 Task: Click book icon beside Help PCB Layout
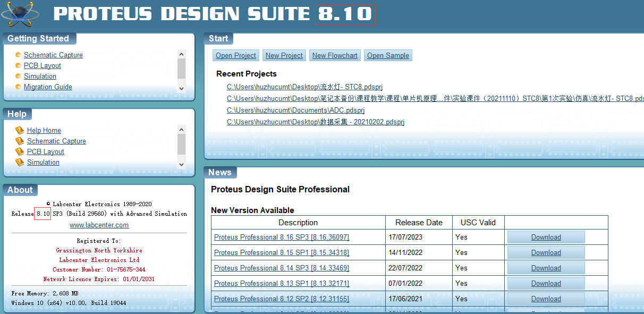[20, 151]
